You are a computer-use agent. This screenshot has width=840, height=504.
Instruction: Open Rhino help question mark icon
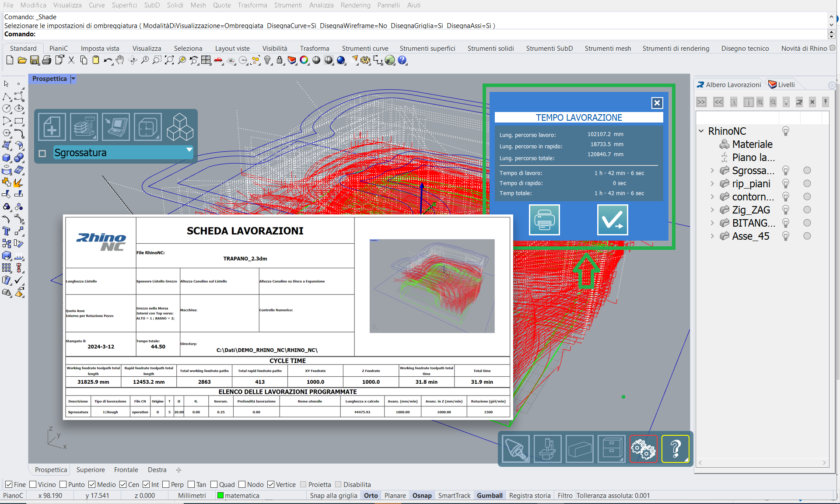402,60
